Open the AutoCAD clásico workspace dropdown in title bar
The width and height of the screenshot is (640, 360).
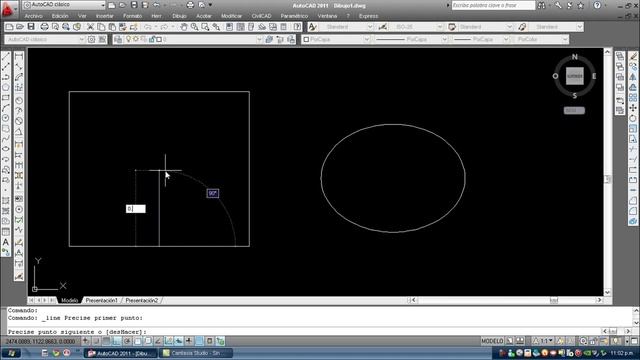pos(64,5)
